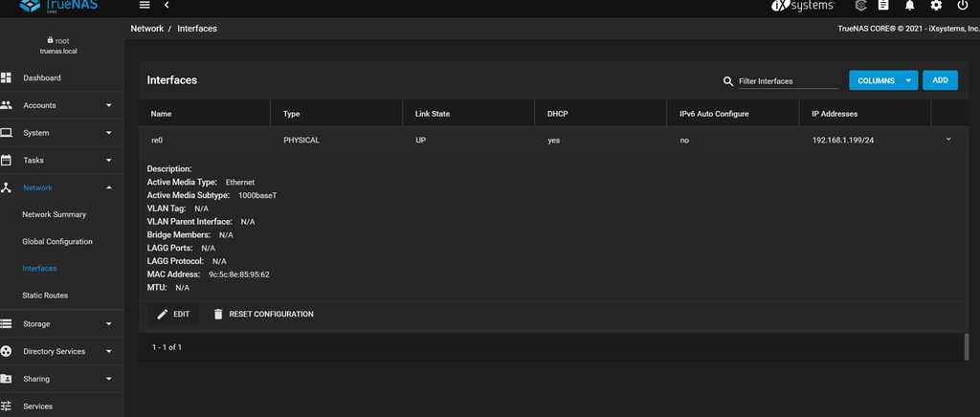Image resolution: width=980 pixels, height=417 pixels.
Task: Collapse the re0 interface row details
Action: click(948, 140)
